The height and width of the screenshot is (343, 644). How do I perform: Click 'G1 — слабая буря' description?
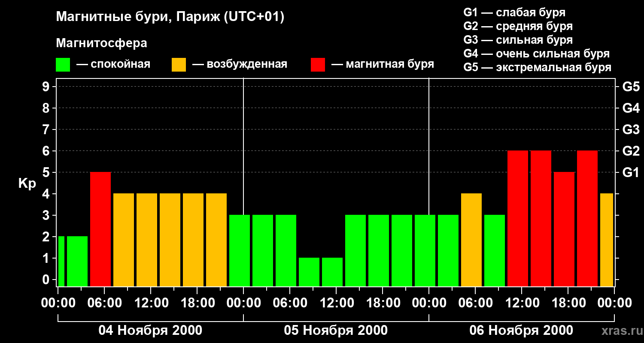(x=514, y=12)
